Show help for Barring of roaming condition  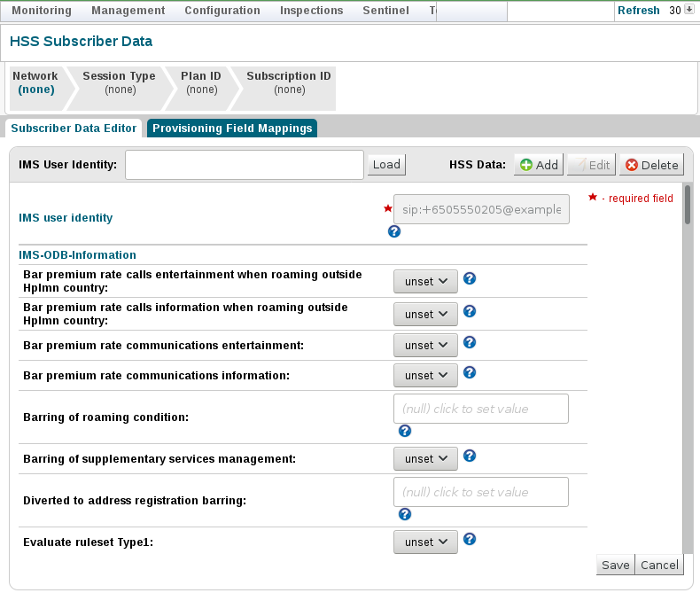404,431
